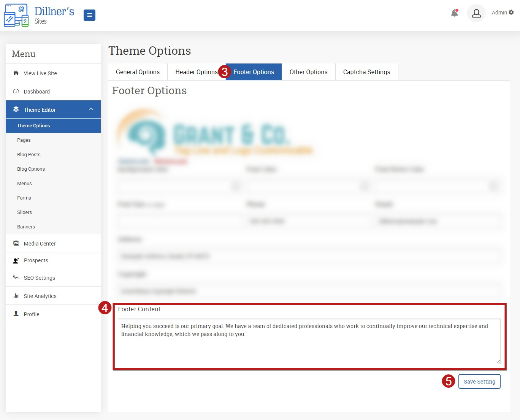This screenshot has width=520, height=420.
Task: Click the Footer Content label
Action: coord(139,309)
